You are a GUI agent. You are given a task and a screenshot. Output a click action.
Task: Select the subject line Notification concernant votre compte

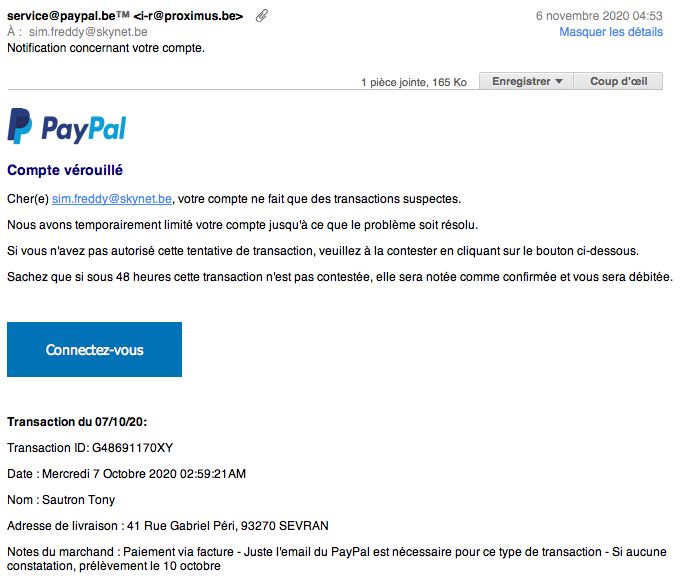tap(106, 48)
